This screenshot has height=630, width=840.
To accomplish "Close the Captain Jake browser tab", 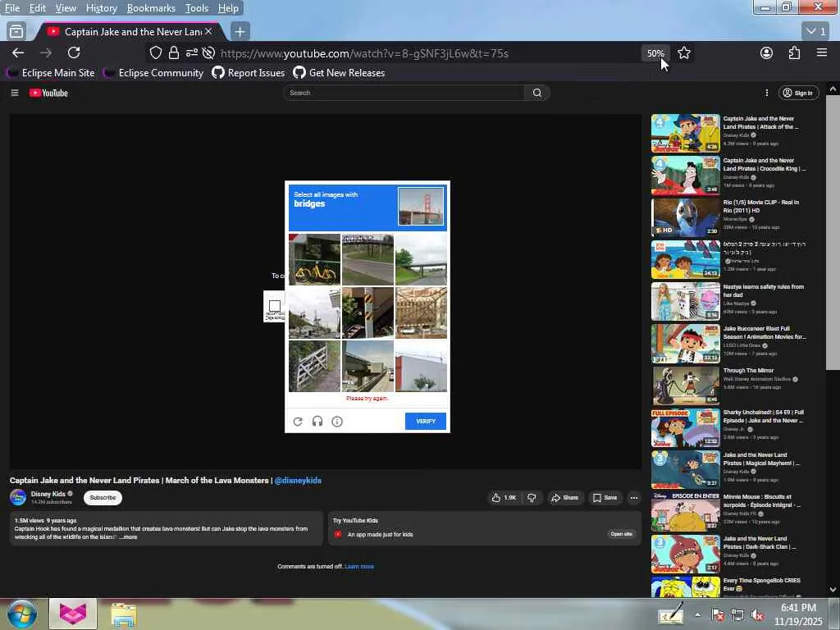I will tap(208, 32).
